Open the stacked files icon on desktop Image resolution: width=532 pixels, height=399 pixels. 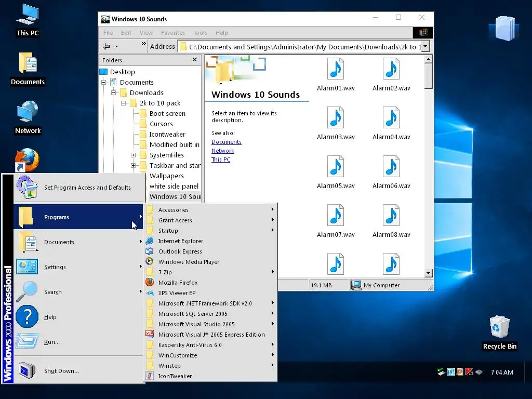tap(504, 29)
